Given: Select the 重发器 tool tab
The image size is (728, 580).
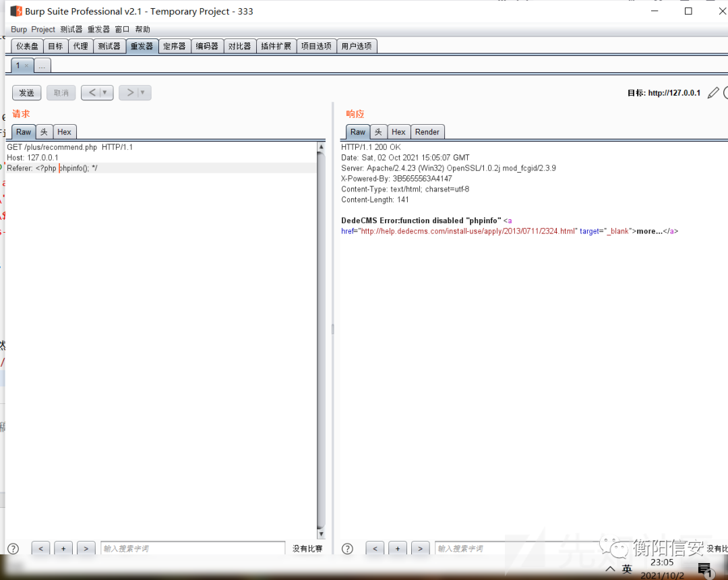Looking at the screenshot, I should (142, 46).
